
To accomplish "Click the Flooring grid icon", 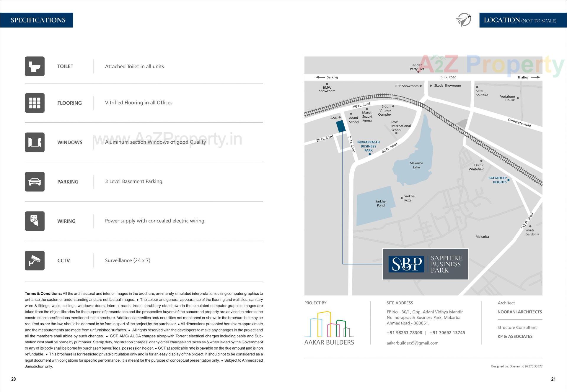I will [x=35, y=103].
